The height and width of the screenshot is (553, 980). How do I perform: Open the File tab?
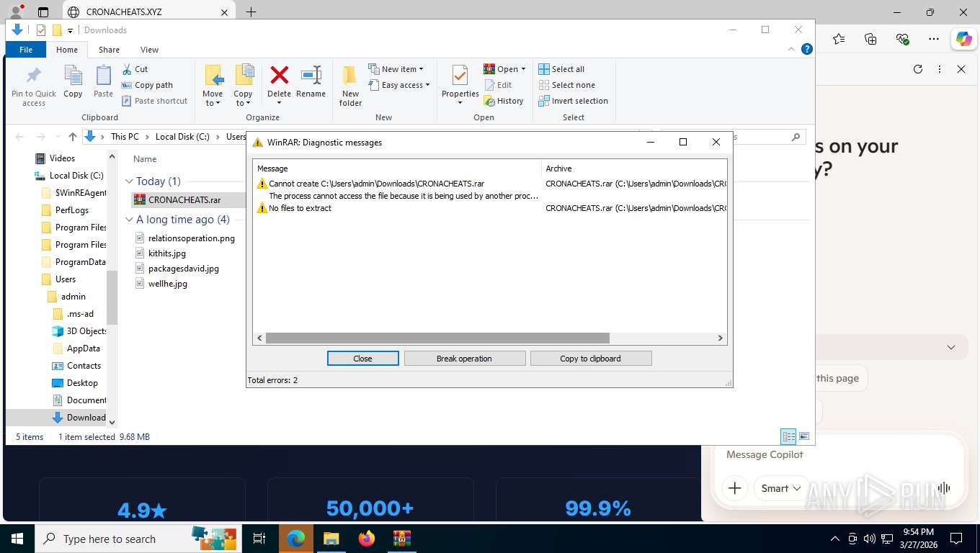26,50
